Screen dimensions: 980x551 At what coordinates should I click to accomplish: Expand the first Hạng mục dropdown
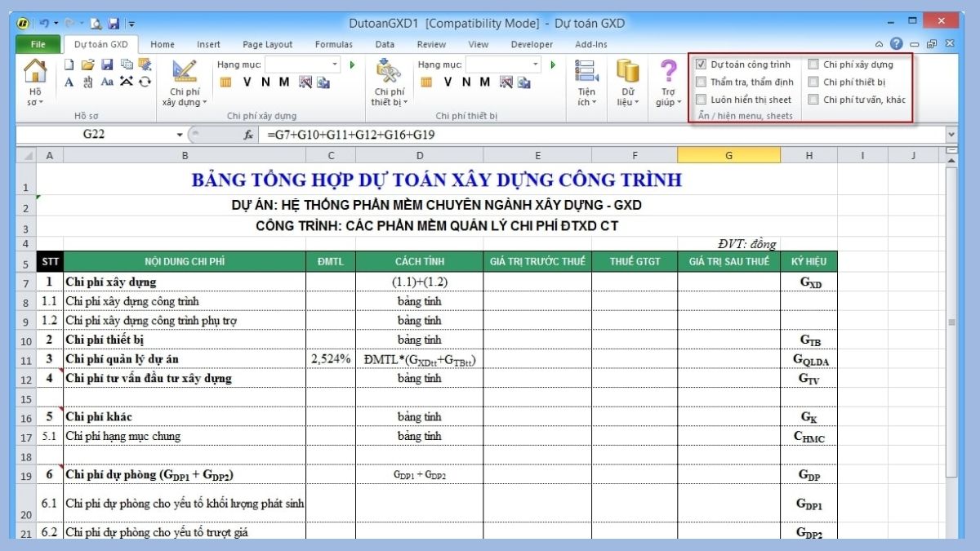pos(335,64)
